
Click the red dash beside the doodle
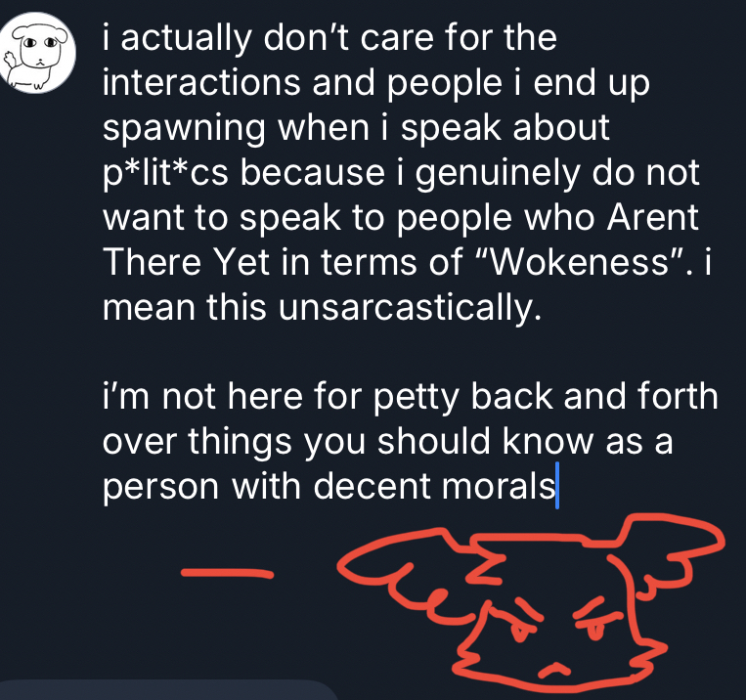228,573
